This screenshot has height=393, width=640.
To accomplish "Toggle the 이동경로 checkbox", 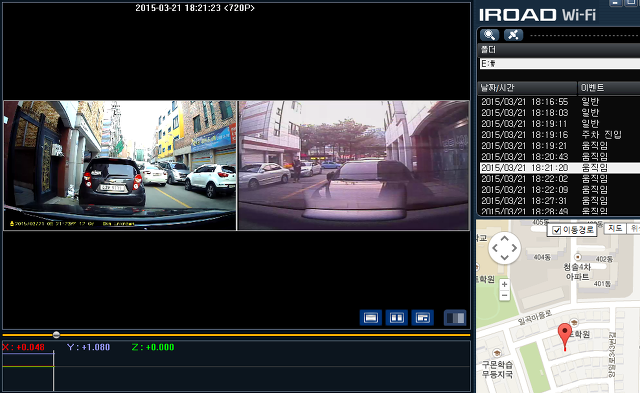I will (x=556, y=231).
